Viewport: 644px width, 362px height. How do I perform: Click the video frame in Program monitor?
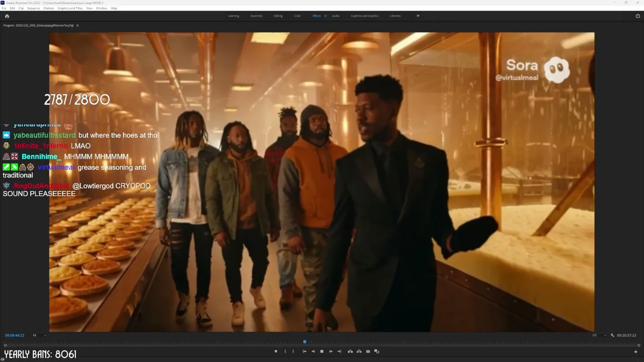[321, 182]
